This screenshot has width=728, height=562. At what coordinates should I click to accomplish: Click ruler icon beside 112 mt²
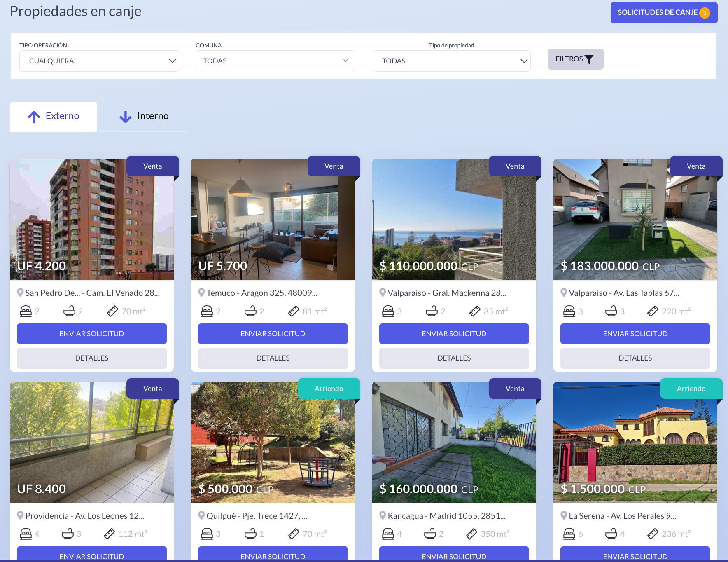coord(109,534)
